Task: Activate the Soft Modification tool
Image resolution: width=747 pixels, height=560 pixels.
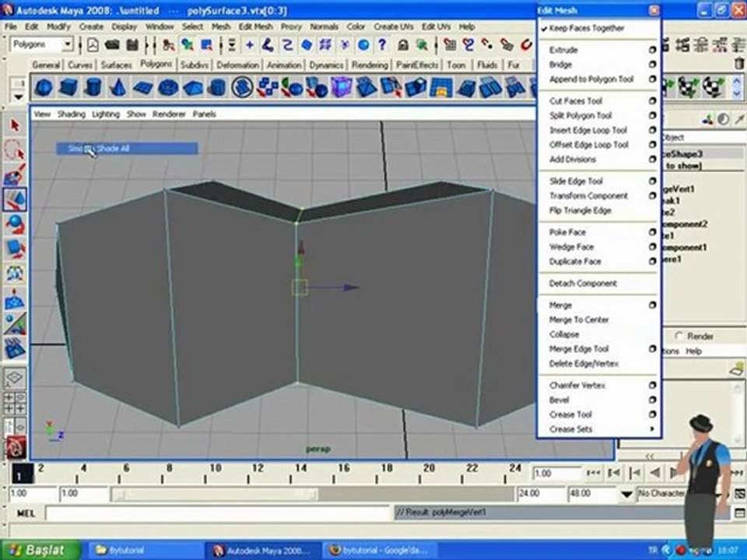Action: [x=15, y=298]
